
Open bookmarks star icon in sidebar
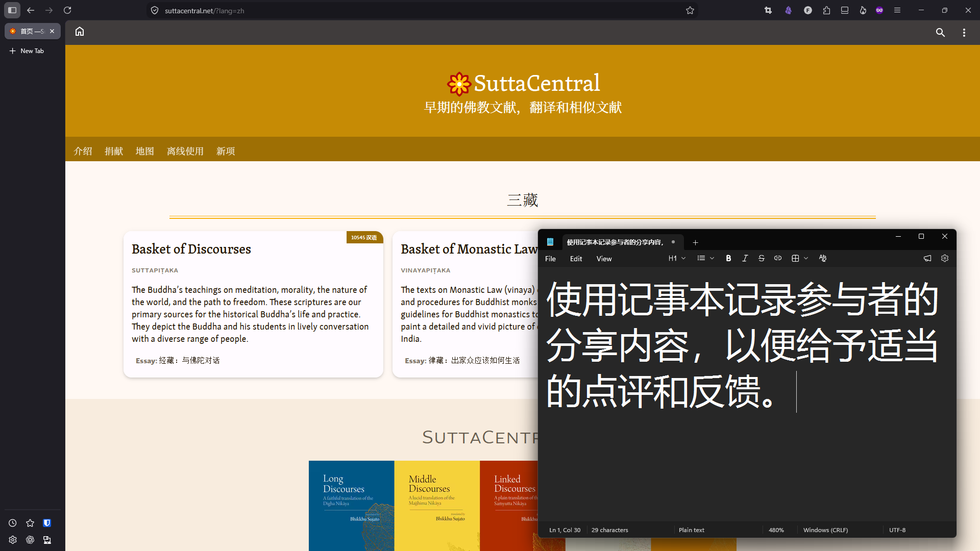(30, 523)
